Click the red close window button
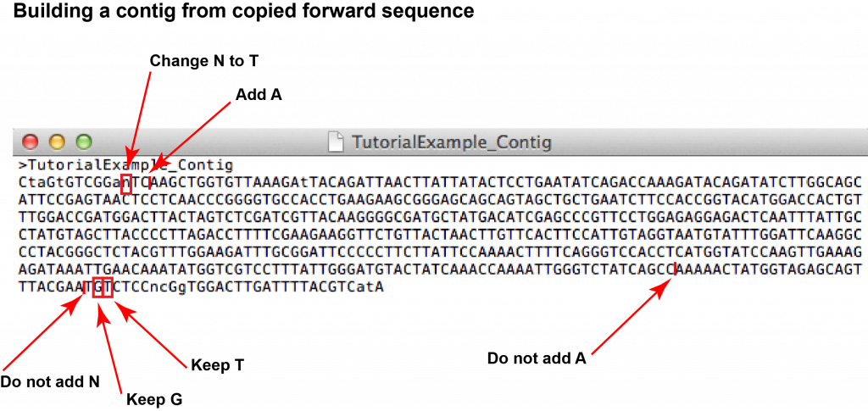This screenshot has height=411, width=868. (x=31, y=142)
